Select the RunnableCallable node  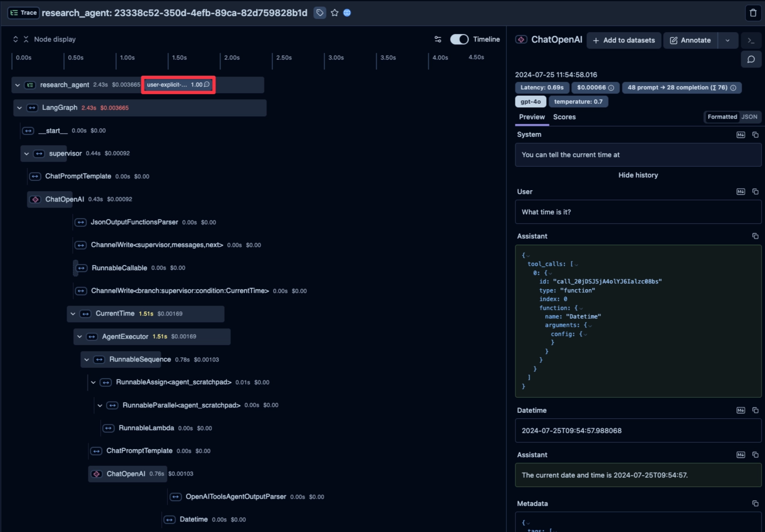pos(119,268)
